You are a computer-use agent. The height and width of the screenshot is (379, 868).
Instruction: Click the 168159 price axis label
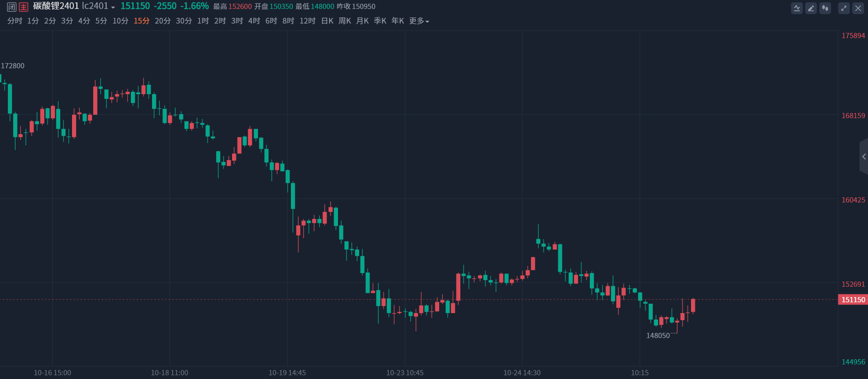click(853, 116)
